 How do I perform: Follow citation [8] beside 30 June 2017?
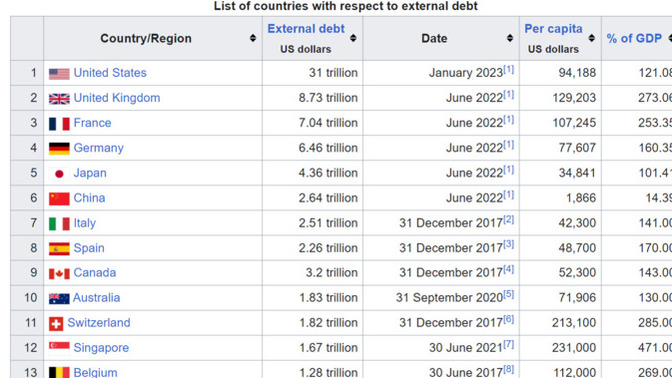coord(508,369)
